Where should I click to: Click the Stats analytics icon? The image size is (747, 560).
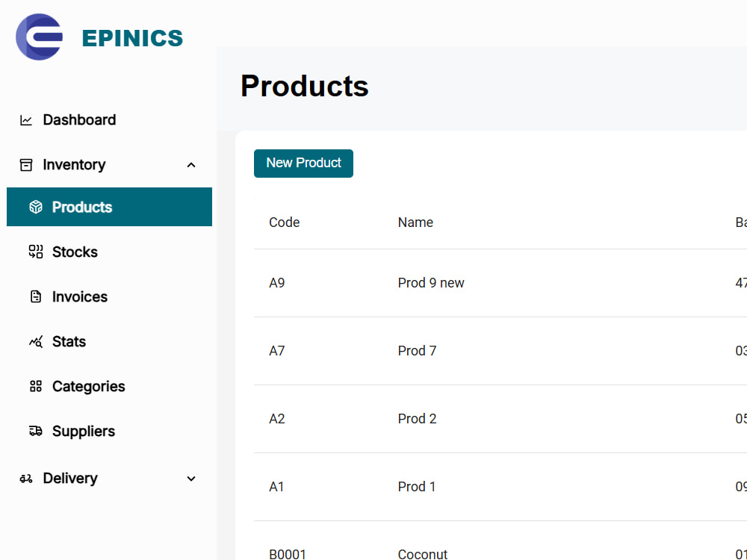click(x=36, y=341)
